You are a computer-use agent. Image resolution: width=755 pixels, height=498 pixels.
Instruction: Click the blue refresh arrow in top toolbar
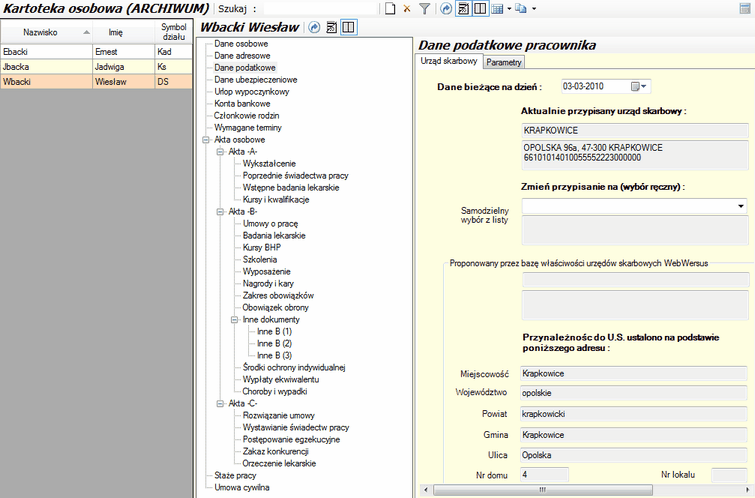(x=446, y=8)
